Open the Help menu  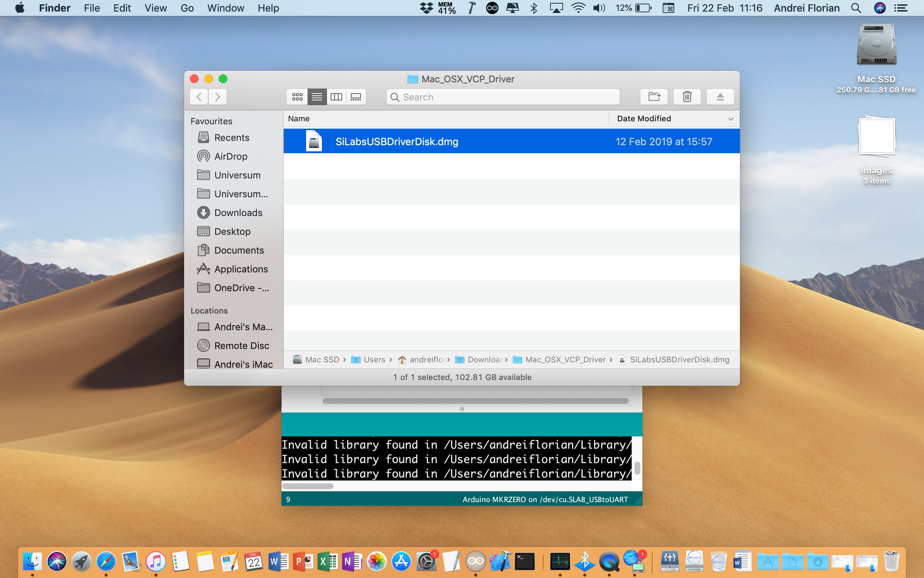[268, 8]
